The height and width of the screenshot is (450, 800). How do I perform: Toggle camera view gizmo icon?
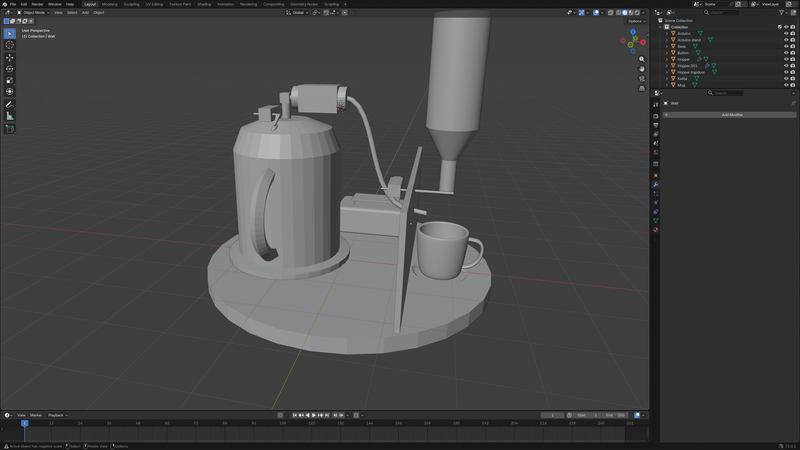point(641,79)
